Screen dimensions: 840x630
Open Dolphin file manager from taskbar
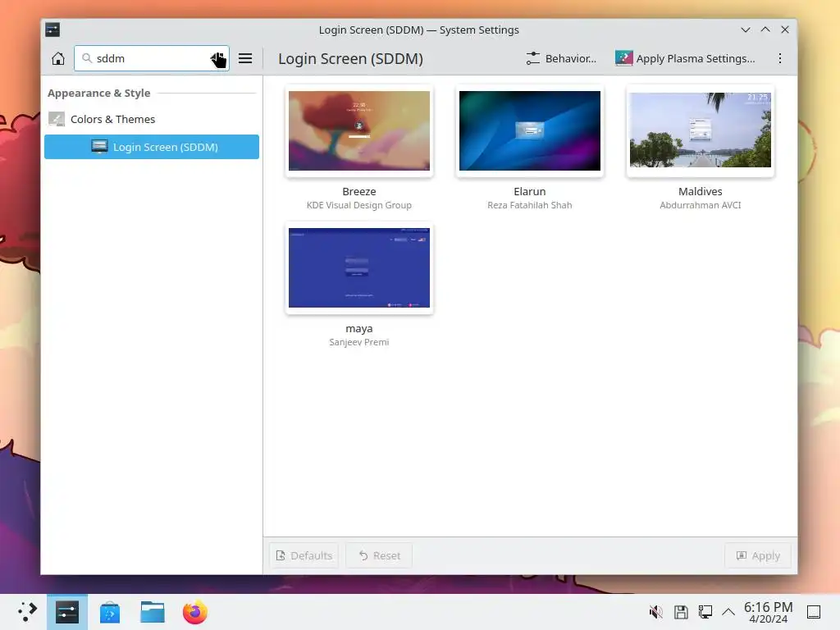(x=152, y=612)
